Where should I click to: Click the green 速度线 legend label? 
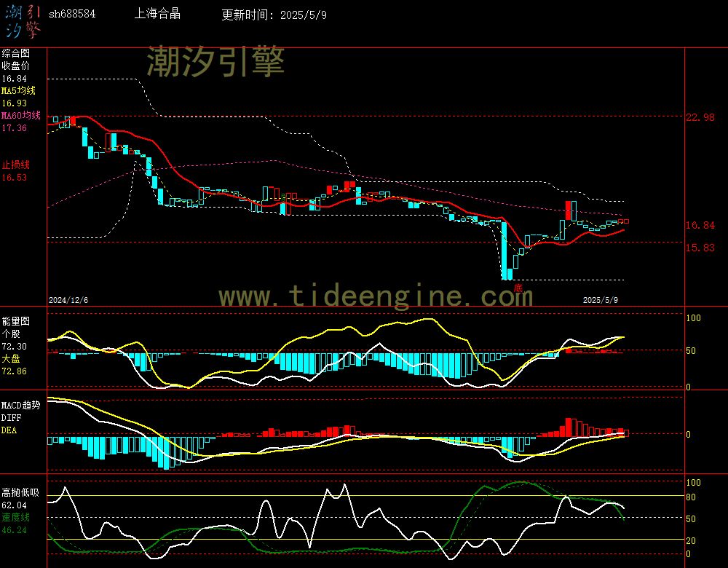(x=15, y=517)
